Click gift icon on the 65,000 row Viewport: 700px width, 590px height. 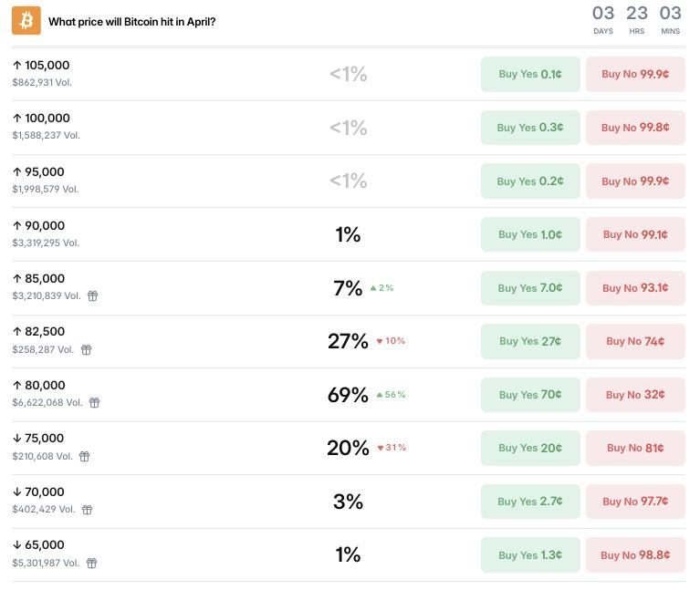pyautogui.click(x=91, y=564)
